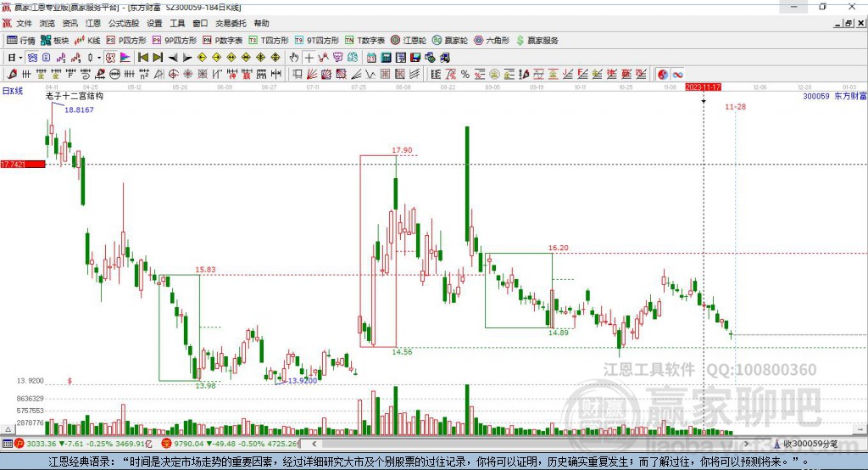Open the T四方形 tool
This screenshot has width=868, height=470.
point(269,41)
